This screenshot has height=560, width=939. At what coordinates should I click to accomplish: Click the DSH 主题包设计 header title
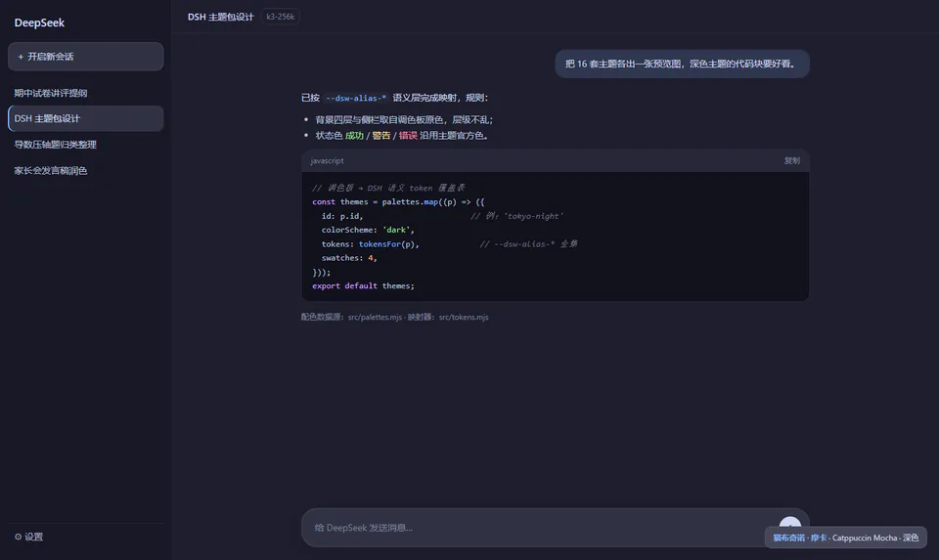220,17
